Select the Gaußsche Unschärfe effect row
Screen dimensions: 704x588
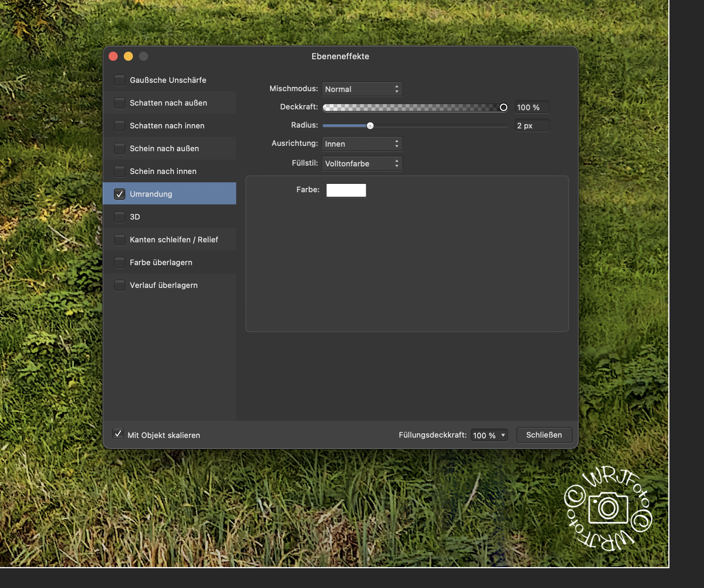(169, 80)
